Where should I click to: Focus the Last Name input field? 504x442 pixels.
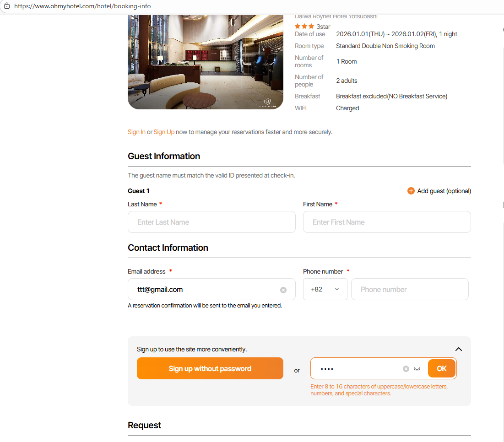[x=211, y=222]
